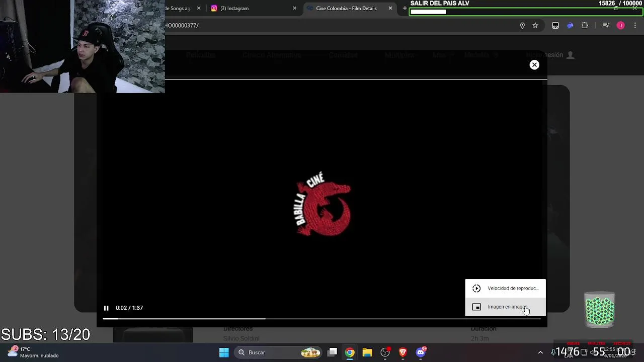Pause the trailer video
Image resolution: width=644 pixels, height=362 pixels.
(x=106, y=308)
